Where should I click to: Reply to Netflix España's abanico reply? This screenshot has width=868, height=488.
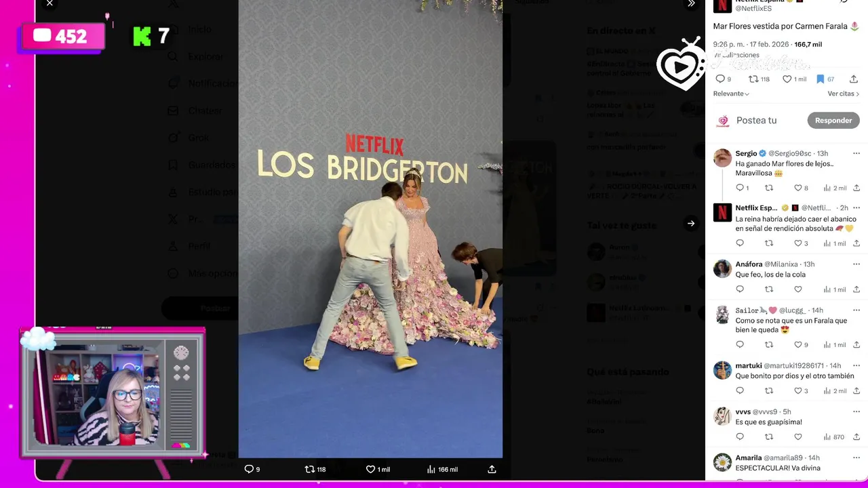740,243
